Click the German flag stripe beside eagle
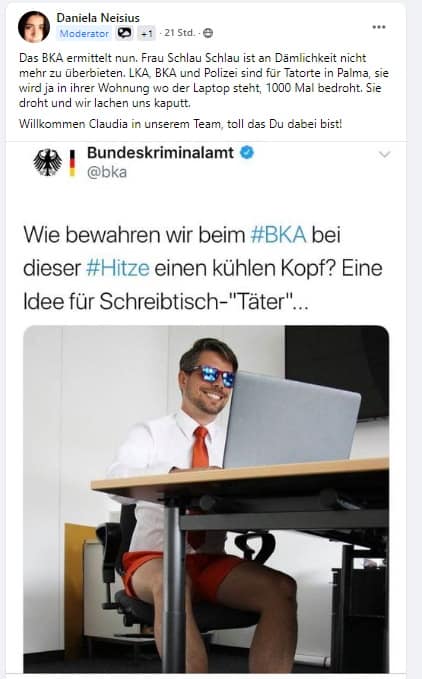 (72, 163)
